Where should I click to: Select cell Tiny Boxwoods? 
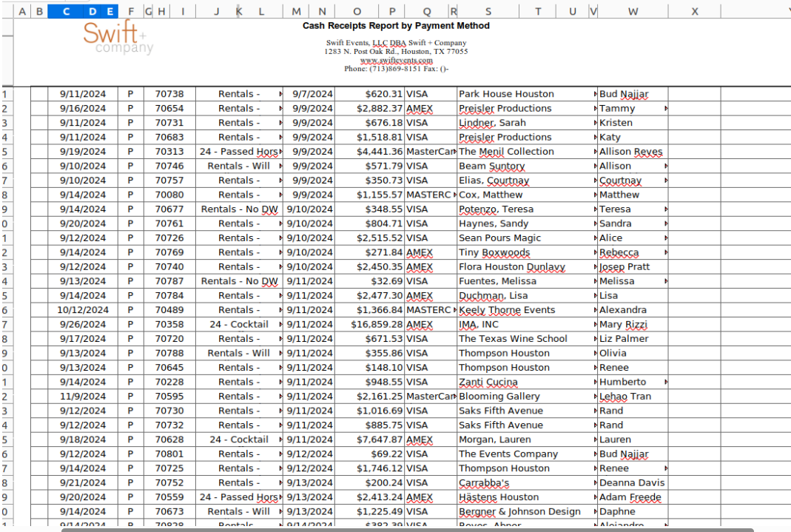pos(527,252)
